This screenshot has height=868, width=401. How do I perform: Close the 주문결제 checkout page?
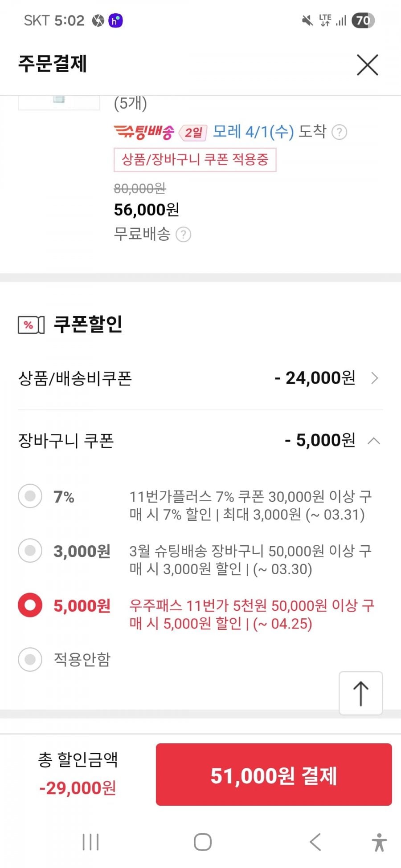[x=367, y=65]
